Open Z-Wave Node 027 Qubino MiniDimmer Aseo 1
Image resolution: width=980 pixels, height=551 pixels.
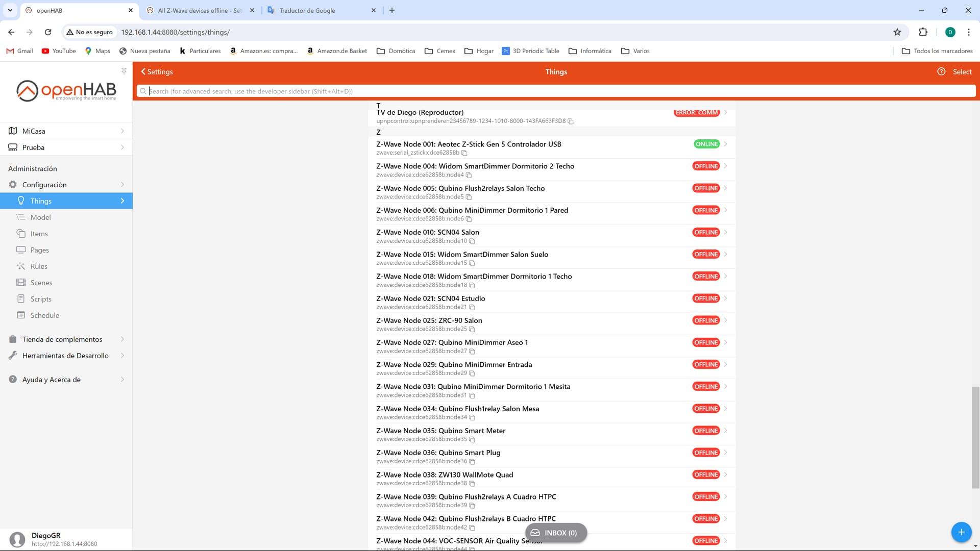click(552, 346)
